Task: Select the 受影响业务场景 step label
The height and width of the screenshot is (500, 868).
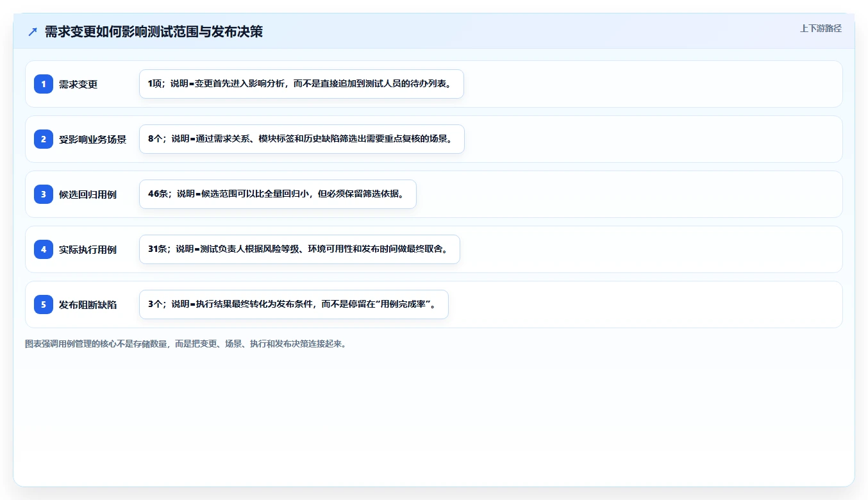Action: pos(92,139)
